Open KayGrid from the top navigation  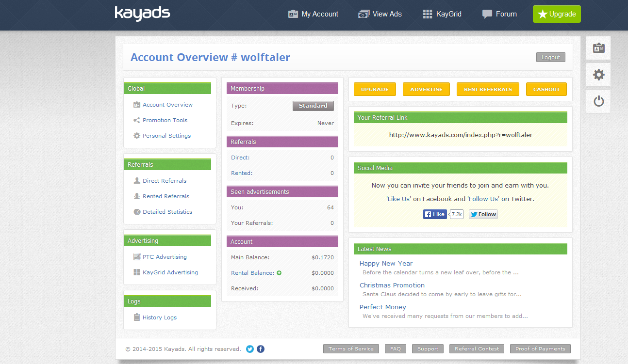point(442,14)
